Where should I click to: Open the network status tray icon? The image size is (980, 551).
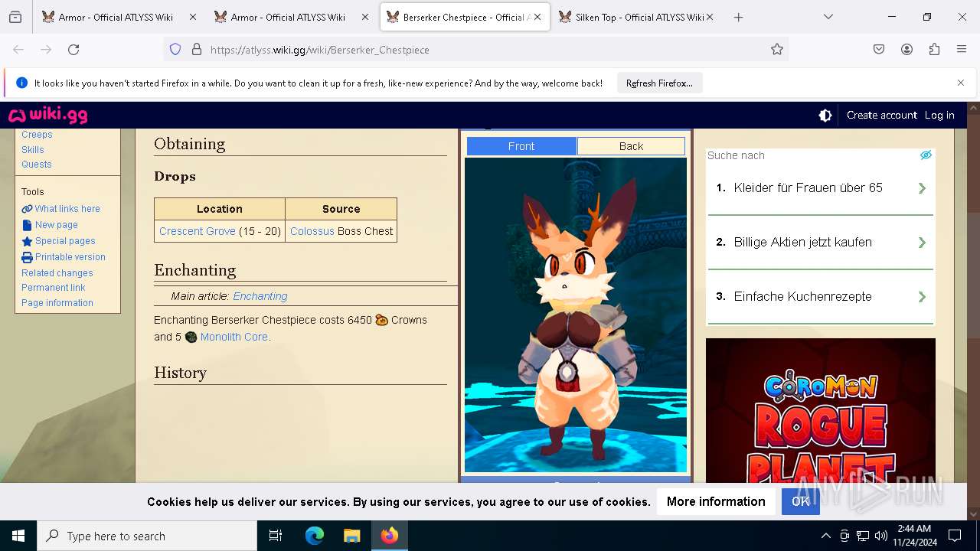click(863, 536)
